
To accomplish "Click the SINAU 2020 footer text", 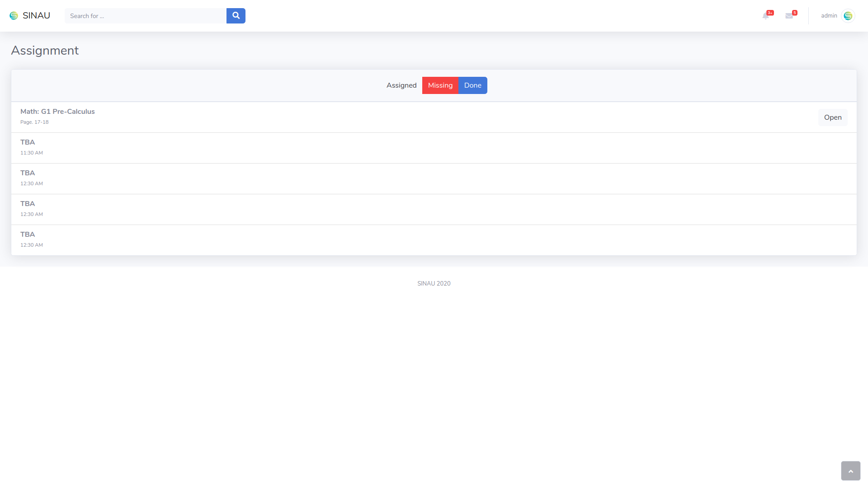I will coord(434,284).
